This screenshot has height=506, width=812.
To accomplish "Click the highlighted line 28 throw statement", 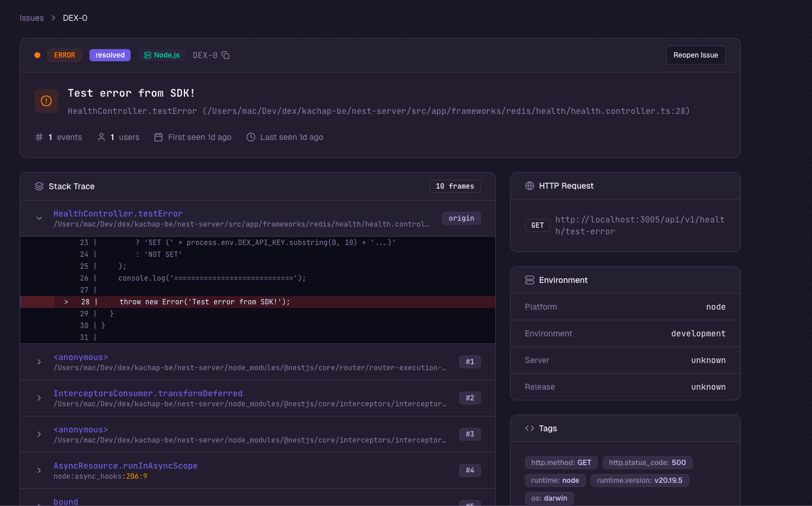I will (205, 302).
